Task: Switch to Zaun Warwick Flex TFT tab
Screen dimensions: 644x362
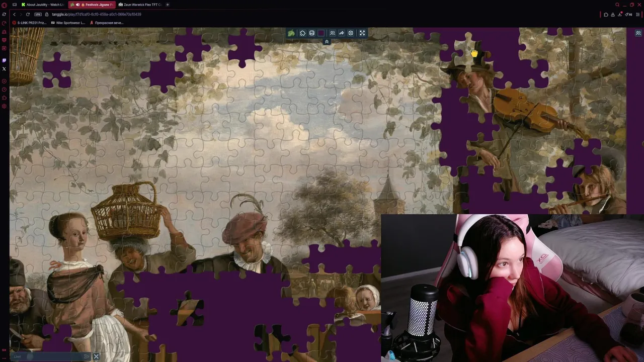Action: tap(140, 5)
